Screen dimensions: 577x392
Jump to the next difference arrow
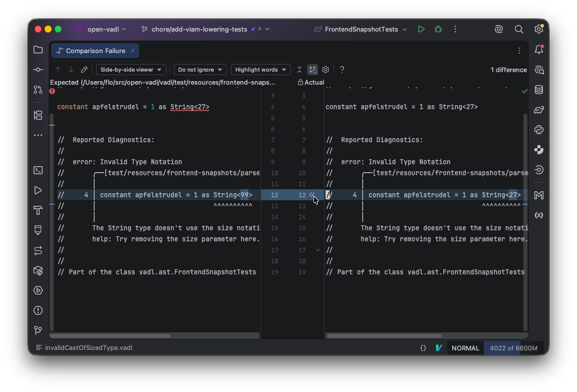tap(71, 70)
